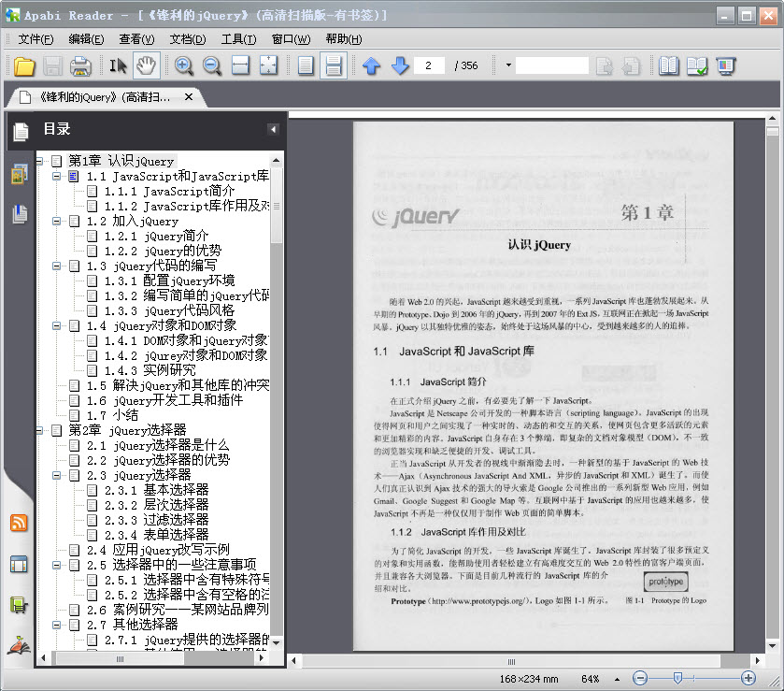Open the 帮助(H) menu
This screenshot has width=784, height=691.
[344, 39]
